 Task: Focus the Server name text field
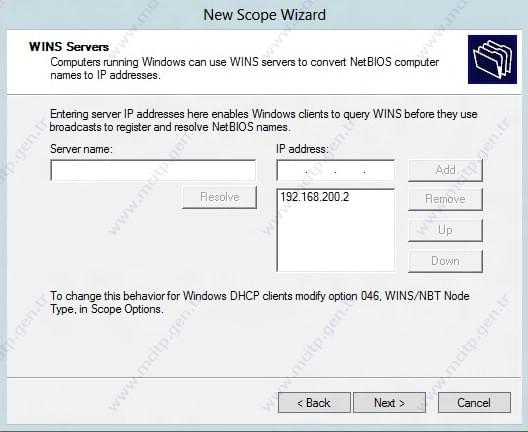(x=153, y=170)
